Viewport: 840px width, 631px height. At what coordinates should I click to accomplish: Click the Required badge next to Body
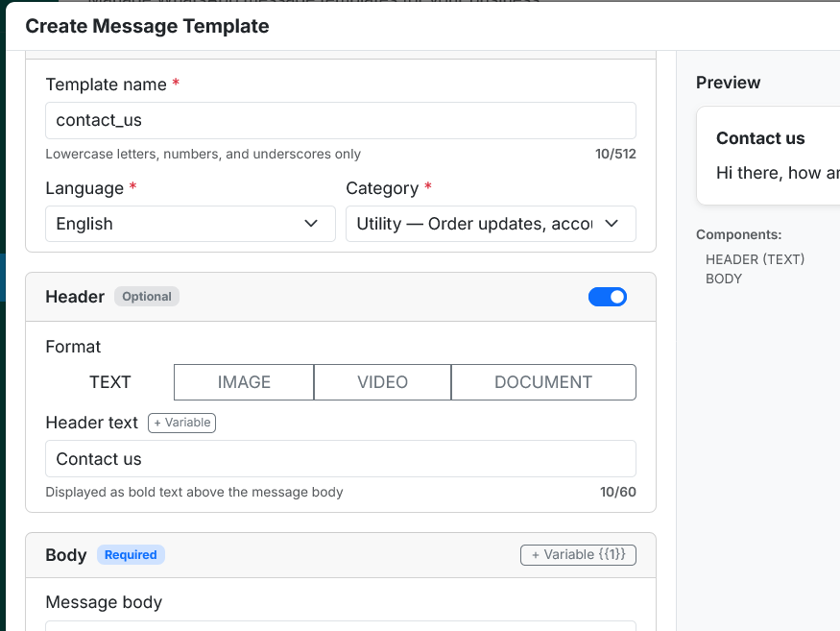pyautogui.click(x=131, y=554)
